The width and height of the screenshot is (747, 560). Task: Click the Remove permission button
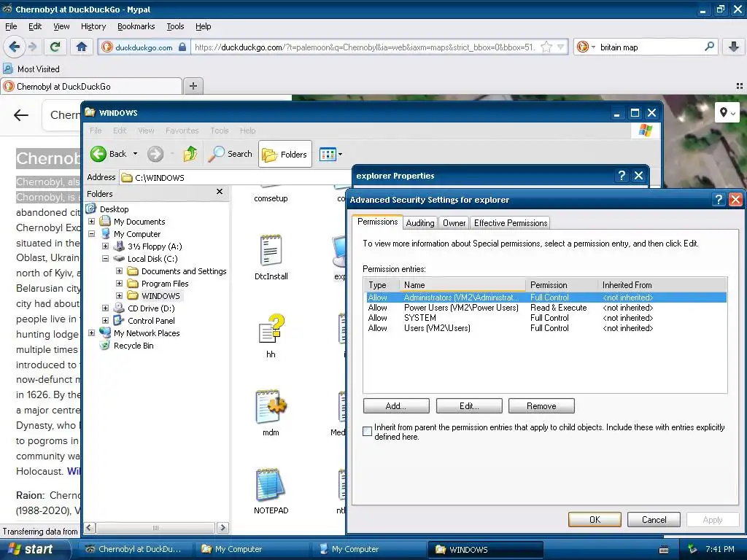[541, 406]
